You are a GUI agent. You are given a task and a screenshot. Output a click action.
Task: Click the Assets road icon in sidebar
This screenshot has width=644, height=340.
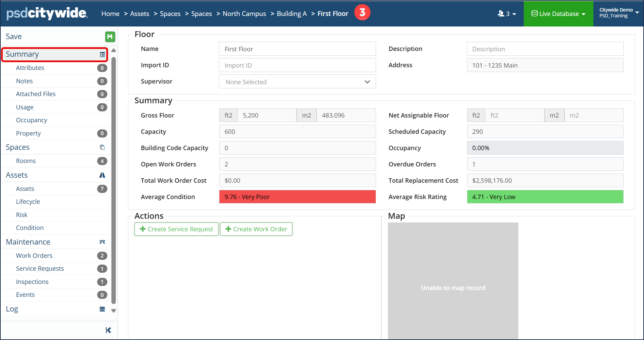102,175
